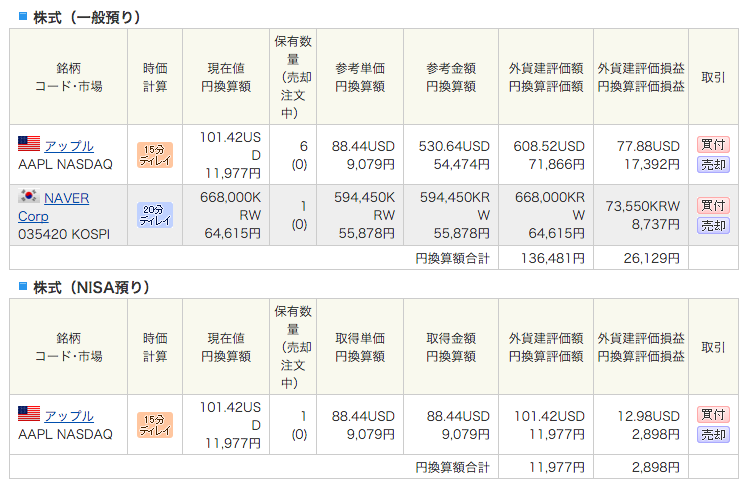Click the 101.42USD valuation in NISA table

tap(549, 416)
